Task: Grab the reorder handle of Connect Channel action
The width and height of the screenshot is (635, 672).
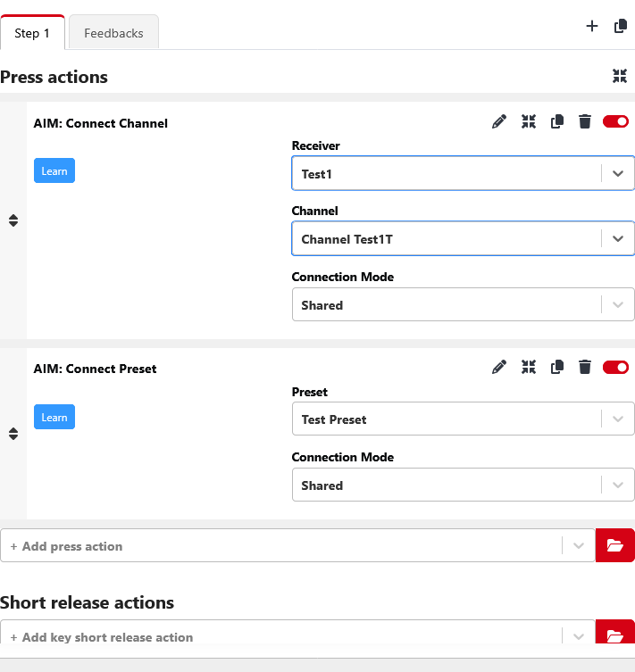Action: point(13,220)
